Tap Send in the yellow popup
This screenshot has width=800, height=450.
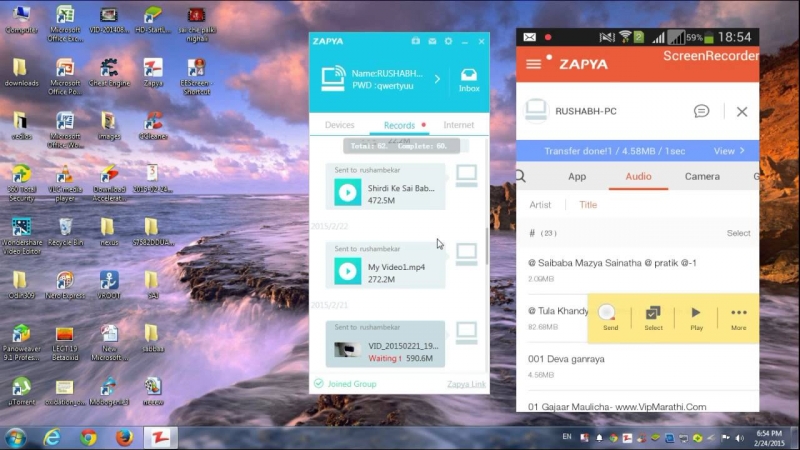[610, 318]
